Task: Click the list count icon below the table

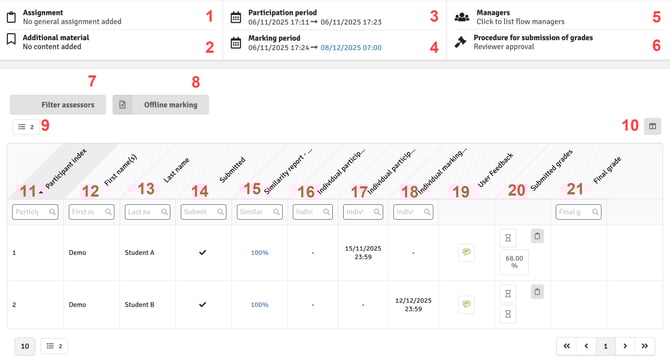Action: pos(54,346)
